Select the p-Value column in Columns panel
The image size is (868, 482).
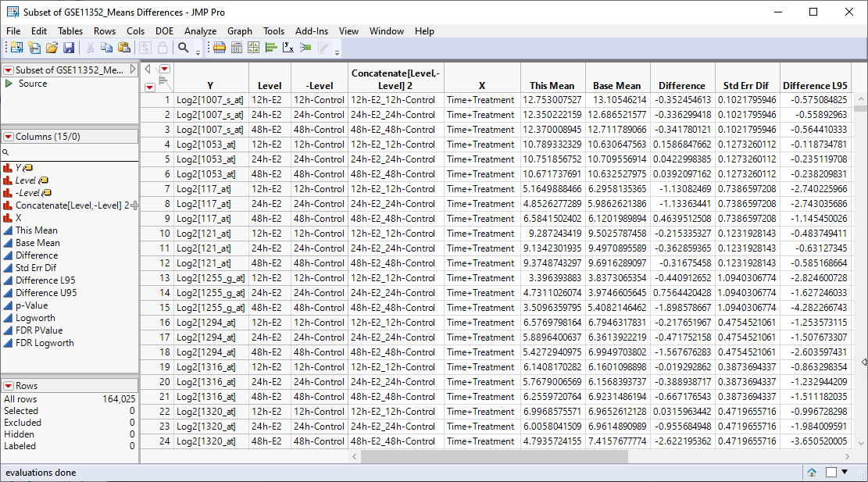(x=31, y=305)
